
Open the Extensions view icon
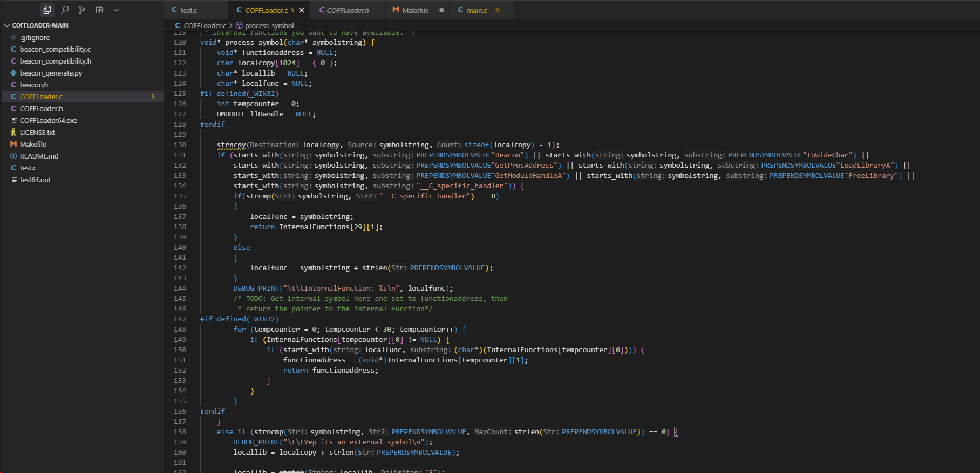[x=99, y=10]
